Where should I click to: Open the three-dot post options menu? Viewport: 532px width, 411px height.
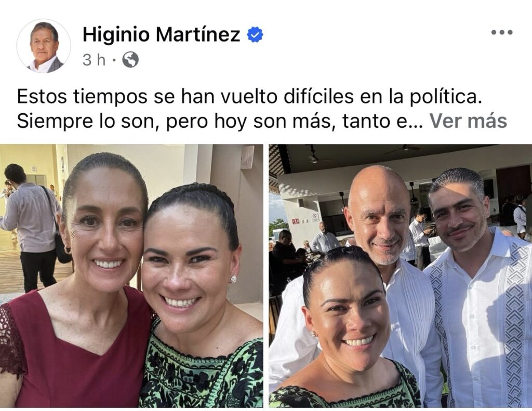pyautogui.click(x=502, y=33)
